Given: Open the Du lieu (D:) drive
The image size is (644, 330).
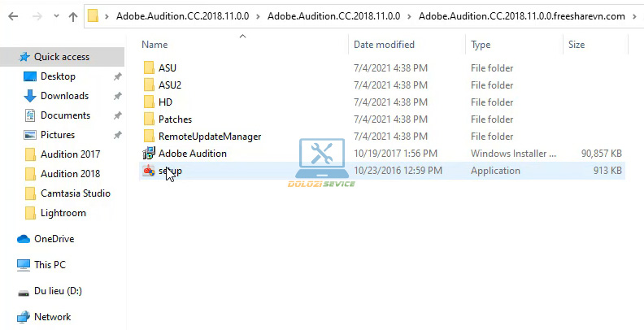Looking at the screenshot, I should click(x=58, y=291).
